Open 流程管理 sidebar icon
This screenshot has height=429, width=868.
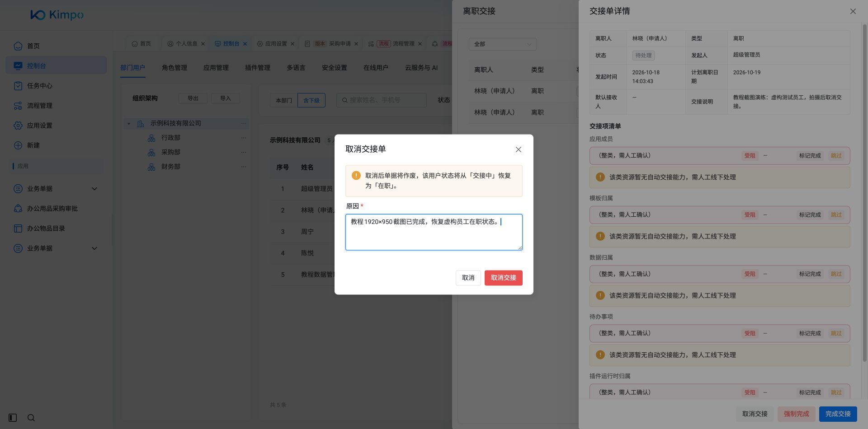[18, 105]
